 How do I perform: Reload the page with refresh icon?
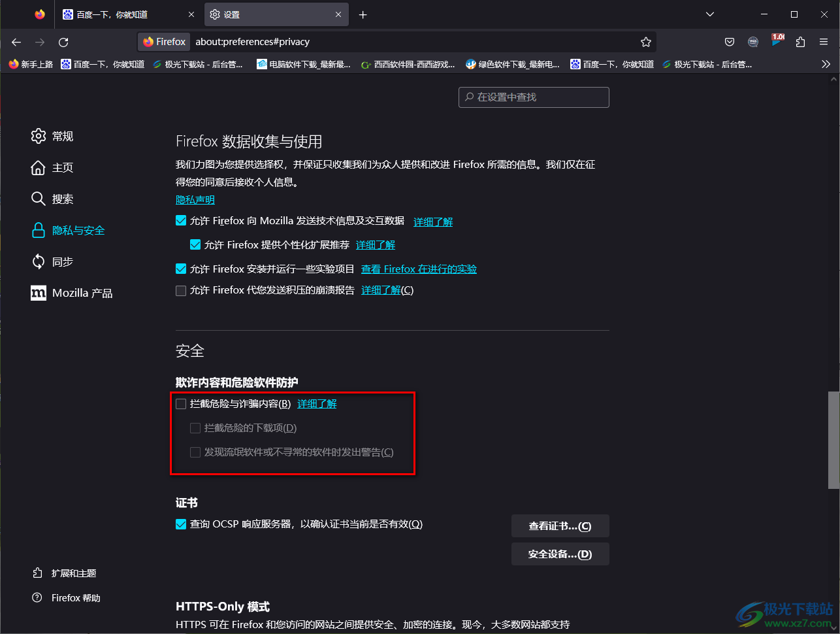click(63, 42)
